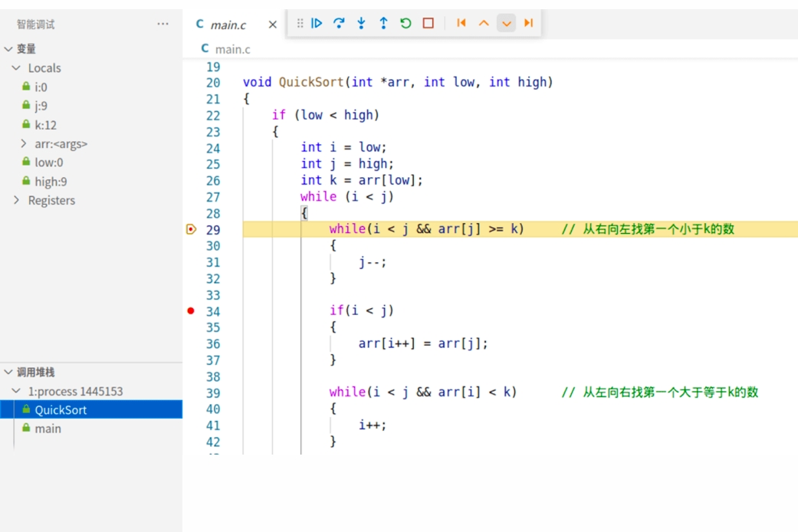Image resolution: width=798 pixels, height=532 pixels.
Task: Jump to first record with orange icon
Action: click(461, 23)
